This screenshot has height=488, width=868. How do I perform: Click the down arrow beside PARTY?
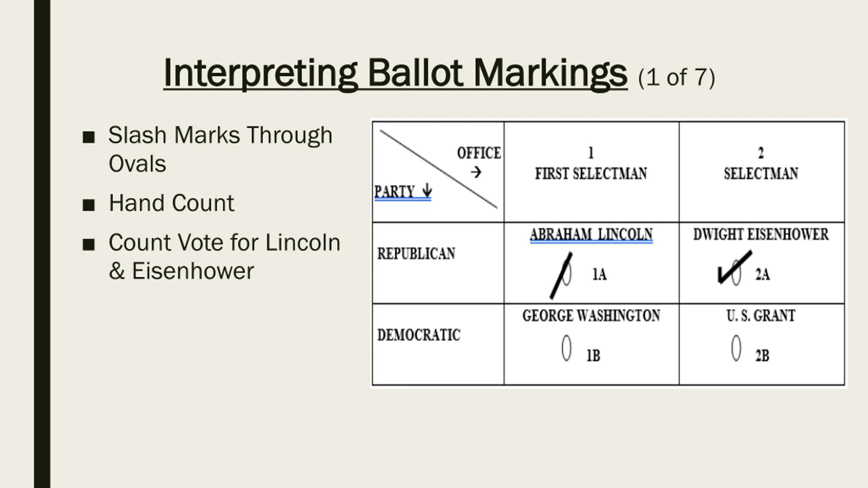point(427,190)
